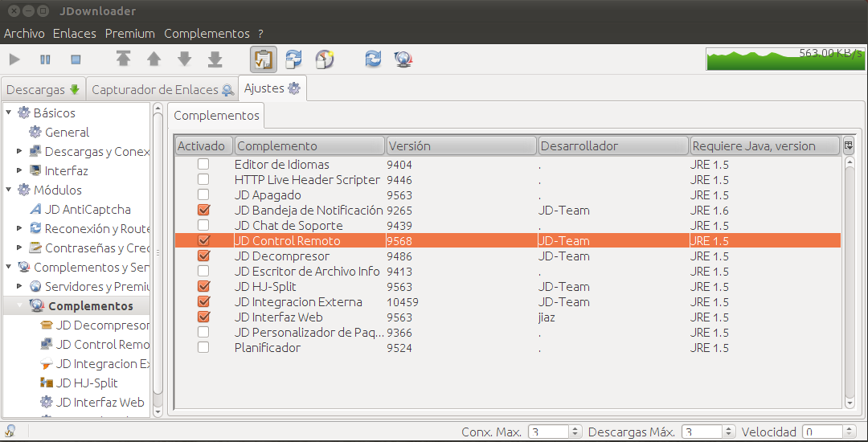Collapse Complementos y Ser tree node
Viewport: 868px width, 442px height.
pyautogui.click(x=9, y=267)
